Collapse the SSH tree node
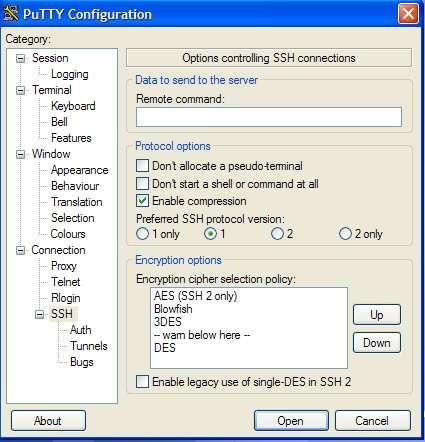425x442 pixels. tap(40, 314)
